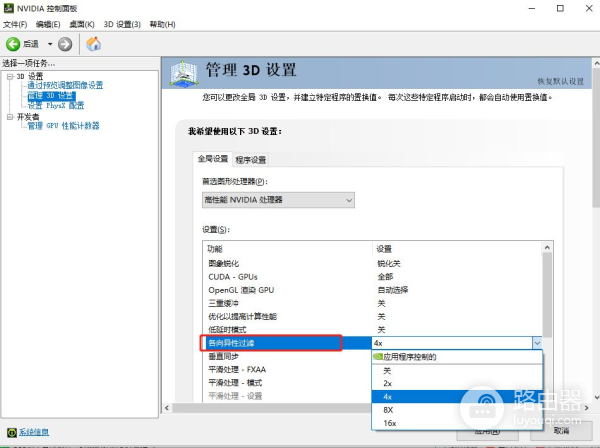Close the NVIDIA control panel window

coord(589,8)
